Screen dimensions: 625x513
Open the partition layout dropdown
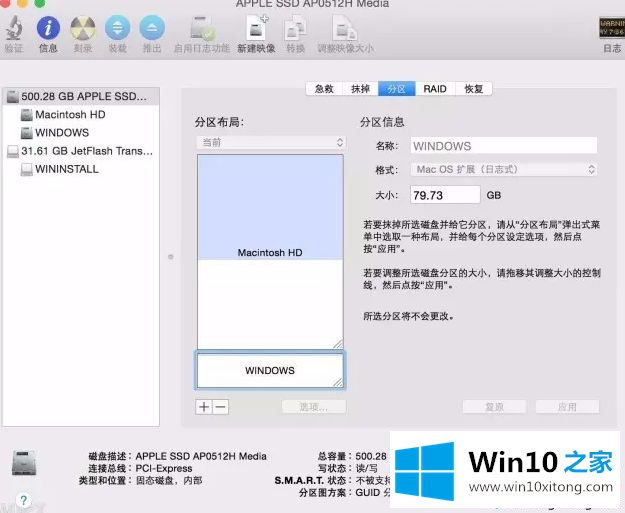click(271, 142)
